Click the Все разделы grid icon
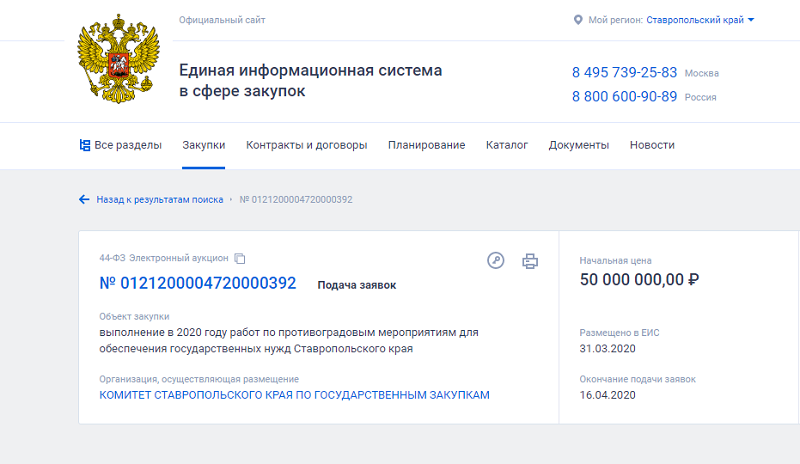 click(x=85, y=145)
